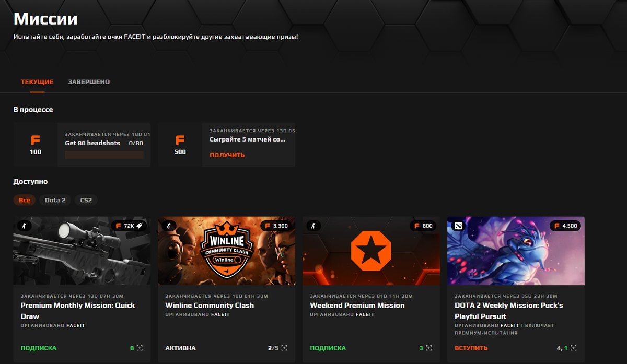Click ПОДПИСКА on Weekend Premium Mission card

[328, 348]
